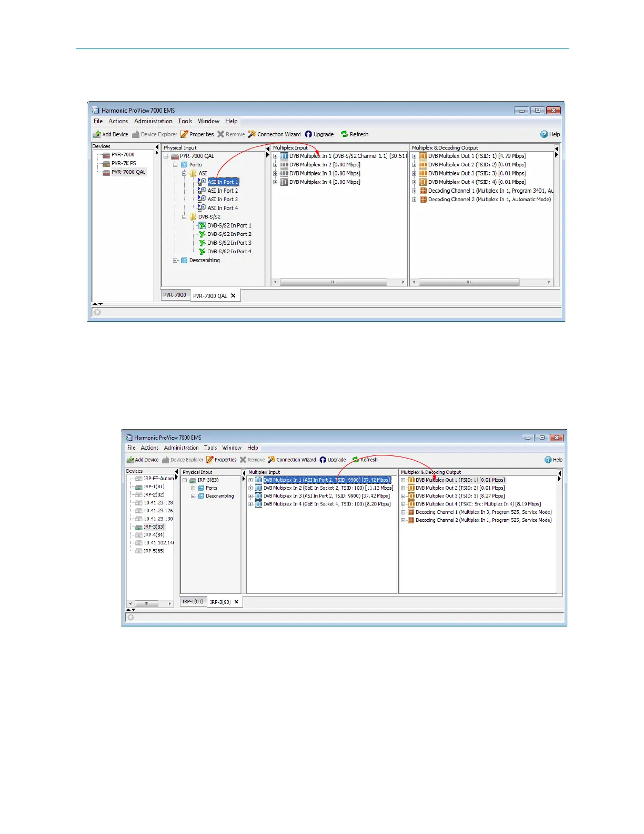Open Help menu in the IRP-3(83) window
Image resolution: width=644 pixels, height=834 pixels.
tap(253, 448)
